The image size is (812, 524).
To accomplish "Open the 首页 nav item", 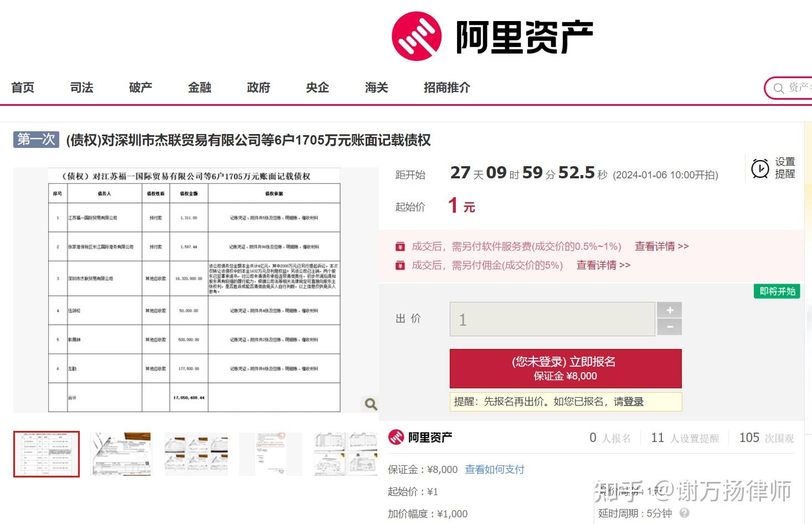I will point(23,88).
